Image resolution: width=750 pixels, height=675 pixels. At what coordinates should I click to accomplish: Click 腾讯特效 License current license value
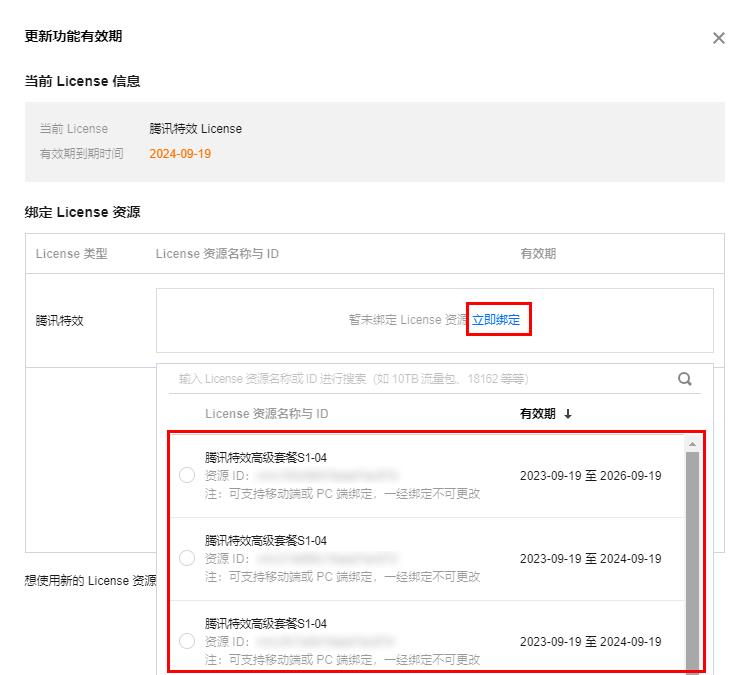point(195,129)
